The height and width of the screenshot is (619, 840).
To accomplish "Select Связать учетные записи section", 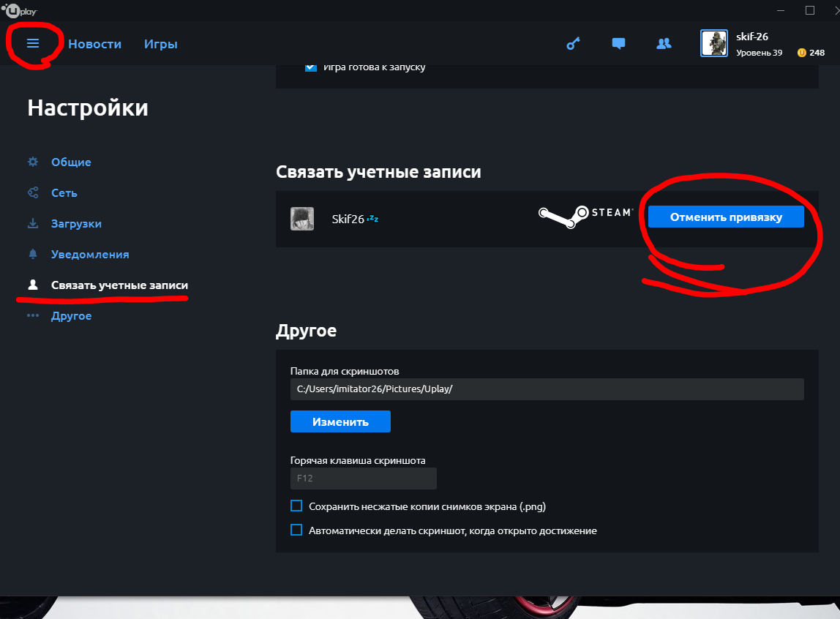I will click(119, 285).
